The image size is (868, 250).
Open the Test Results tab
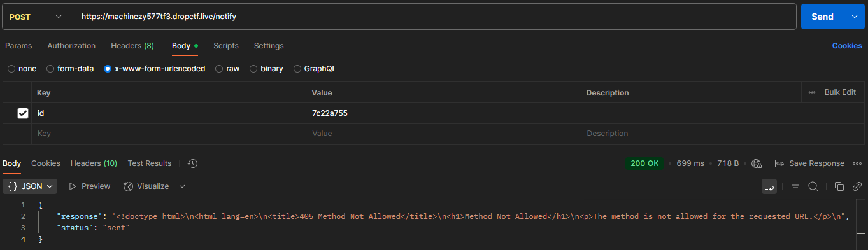click(x=150, y=163)
